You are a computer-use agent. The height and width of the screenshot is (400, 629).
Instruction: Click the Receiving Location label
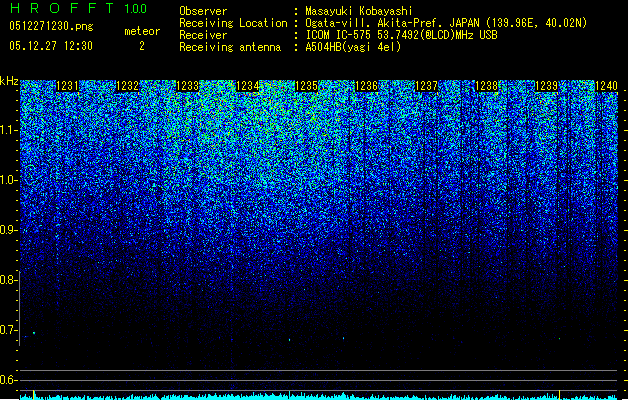[233, 23]
